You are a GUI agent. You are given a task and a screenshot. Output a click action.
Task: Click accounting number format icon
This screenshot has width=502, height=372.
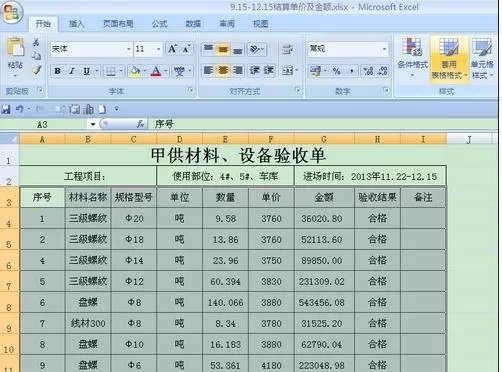(315, 71)
